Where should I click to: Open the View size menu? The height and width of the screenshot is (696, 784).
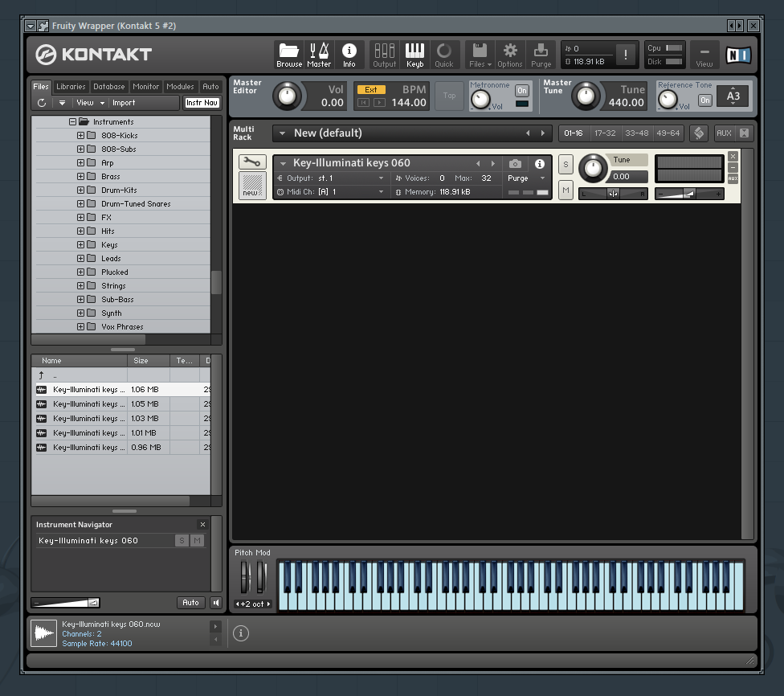pyautogui.click(x=704, y=55)
